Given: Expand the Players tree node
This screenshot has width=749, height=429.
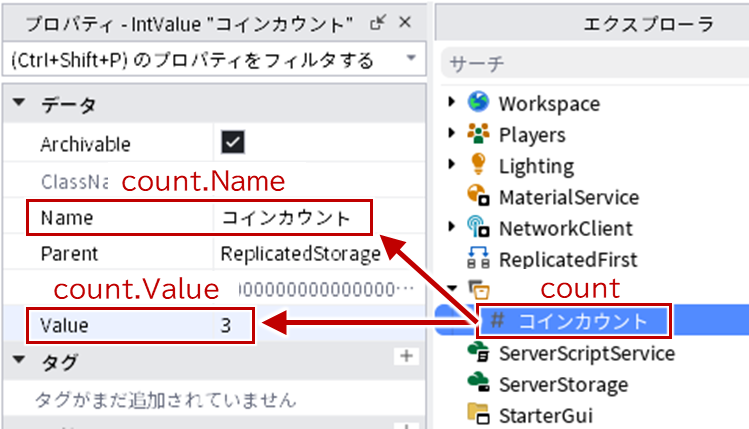Looking at the screenshot, I should tap(451, 133).
